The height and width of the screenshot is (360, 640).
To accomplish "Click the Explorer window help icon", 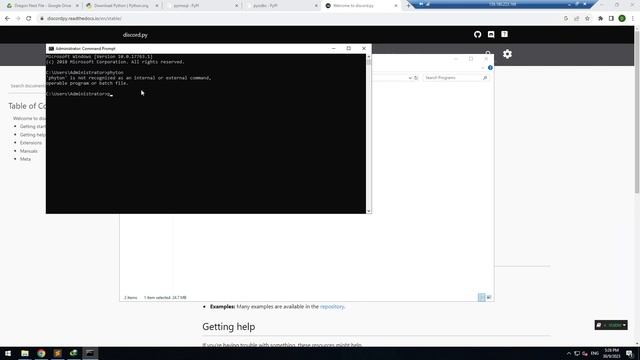I will coord(490,68).
